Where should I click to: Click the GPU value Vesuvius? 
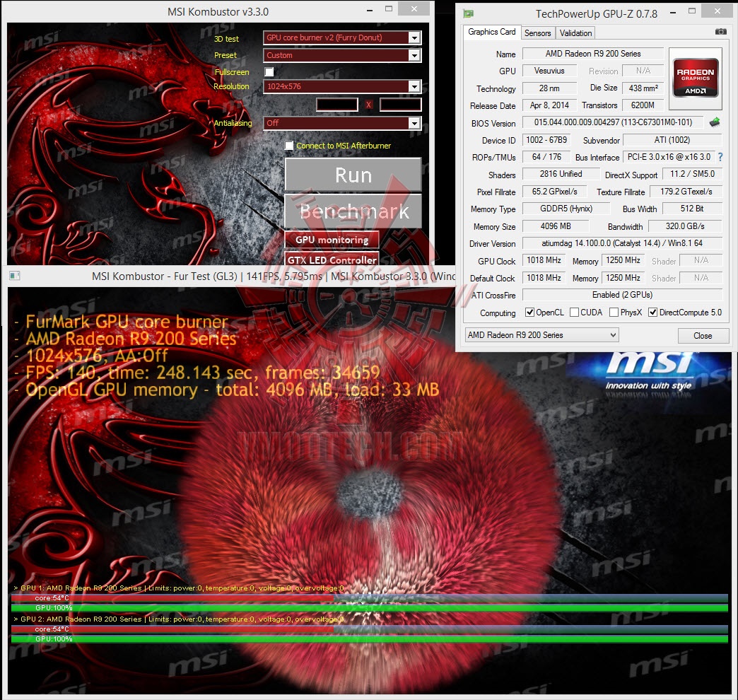click(x=549, y=71)
